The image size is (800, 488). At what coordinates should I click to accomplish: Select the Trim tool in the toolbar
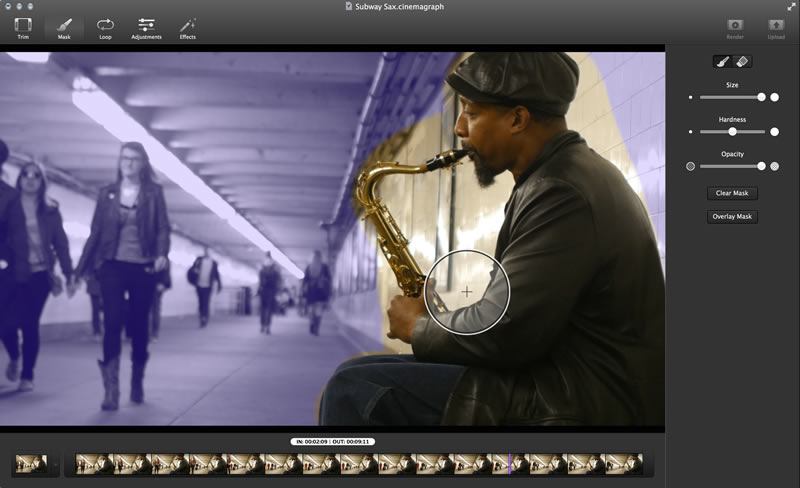[23, 27]
